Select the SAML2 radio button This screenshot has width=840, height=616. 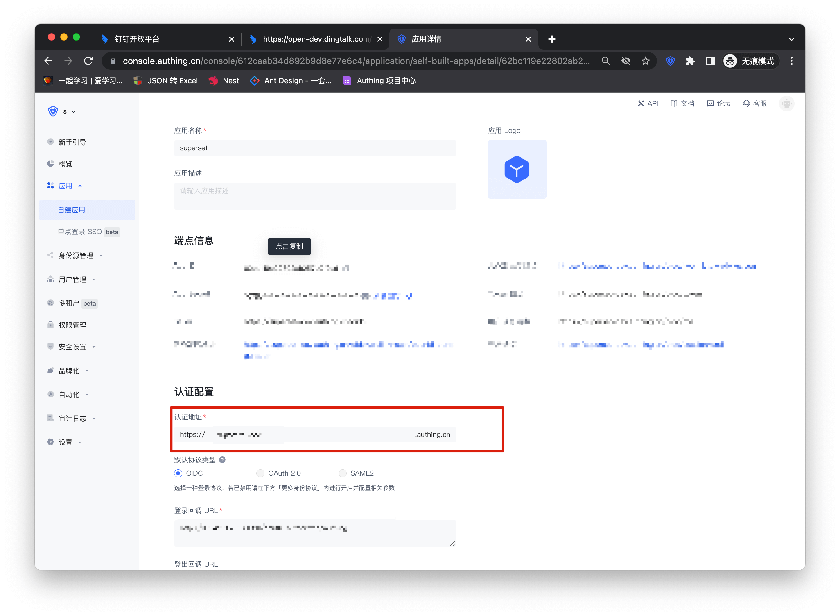342,473
